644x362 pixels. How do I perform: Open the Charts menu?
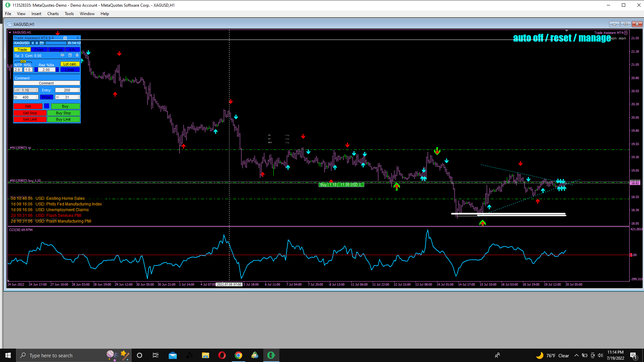coord(53,14)
